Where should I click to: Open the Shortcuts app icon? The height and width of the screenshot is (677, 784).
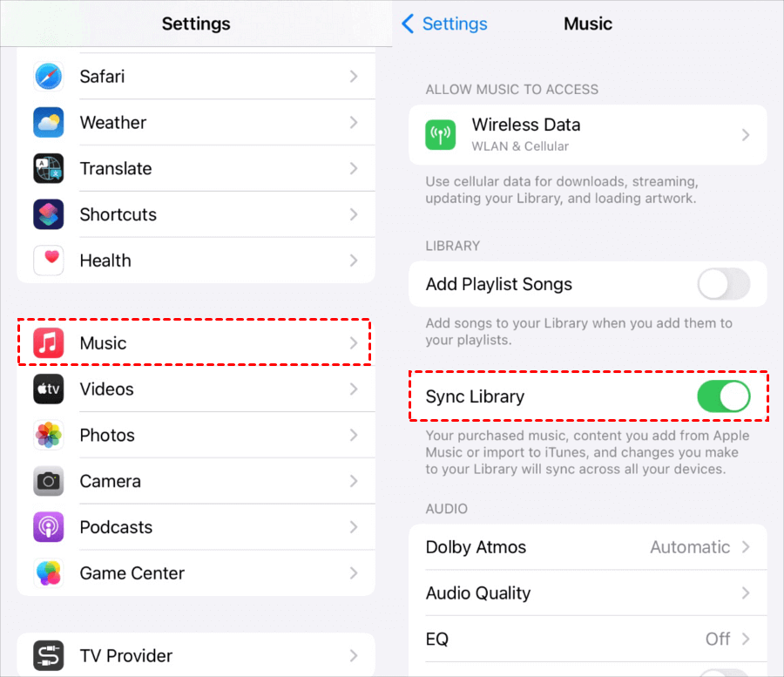pos(49,214)
